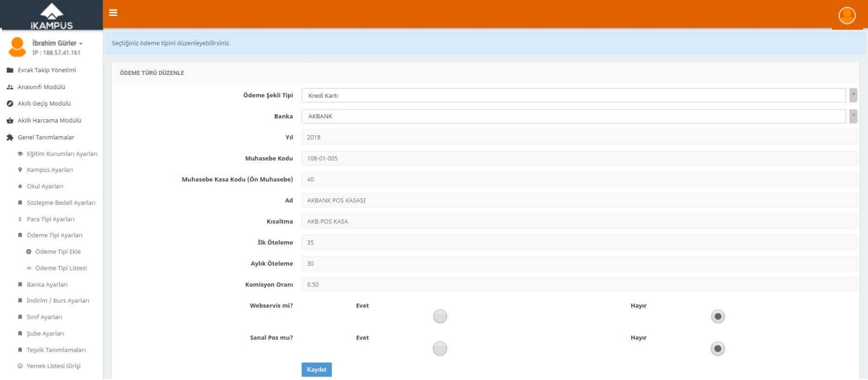This screenshot has height=380, width=868.
Task: Click bookmark icon beside Banka Ayarları
Action: point(20,285)
